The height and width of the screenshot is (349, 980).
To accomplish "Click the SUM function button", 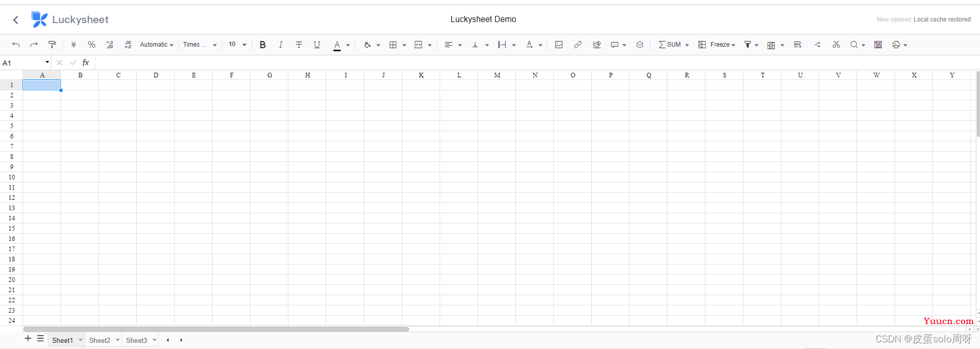I will tap(670, 45).
